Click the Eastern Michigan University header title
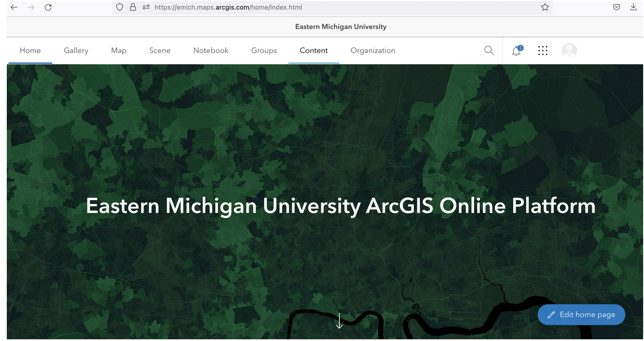The height and width of the screenshot is (341, 644). 341,27
